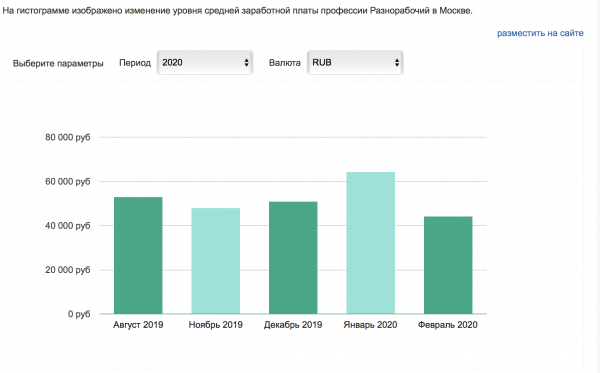Click the arrows on the period selector

pos(246,63)
